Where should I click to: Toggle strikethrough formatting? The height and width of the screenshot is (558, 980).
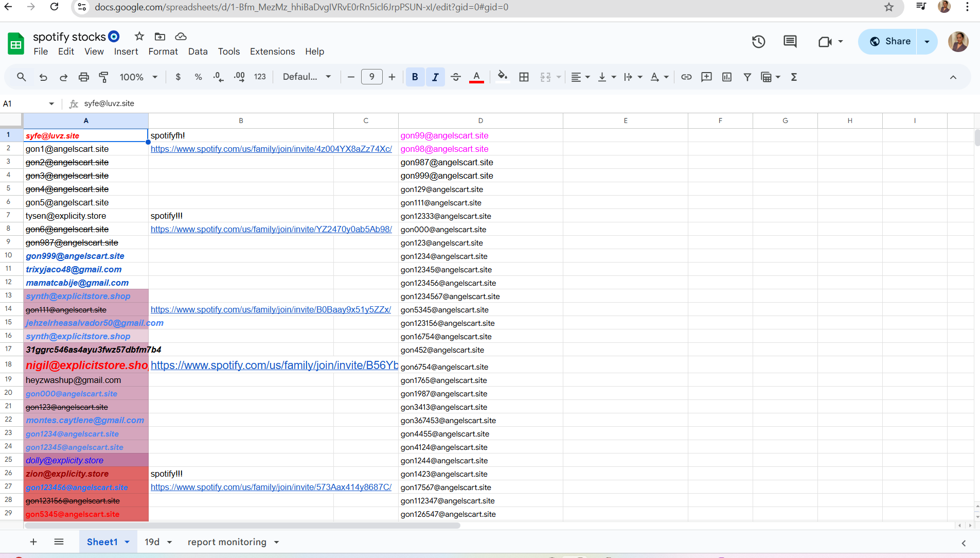coord(456,77)
